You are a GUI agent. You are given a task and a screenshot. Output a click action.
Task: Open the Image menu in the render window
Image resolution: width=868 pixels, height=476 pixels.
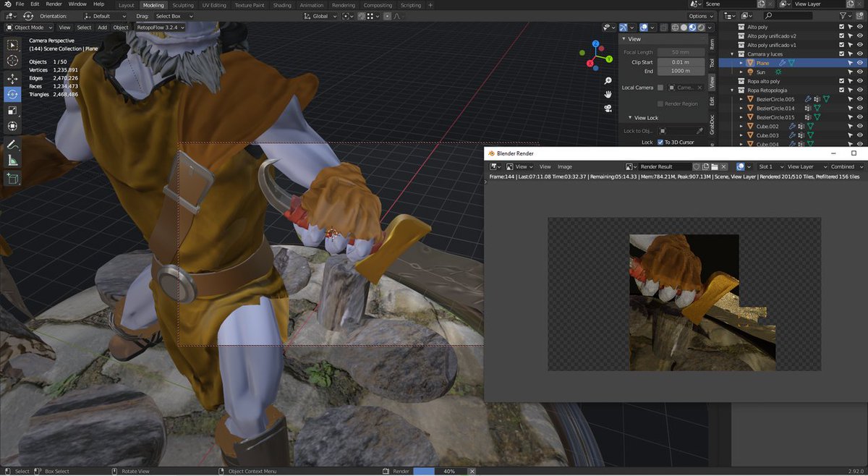564,166
